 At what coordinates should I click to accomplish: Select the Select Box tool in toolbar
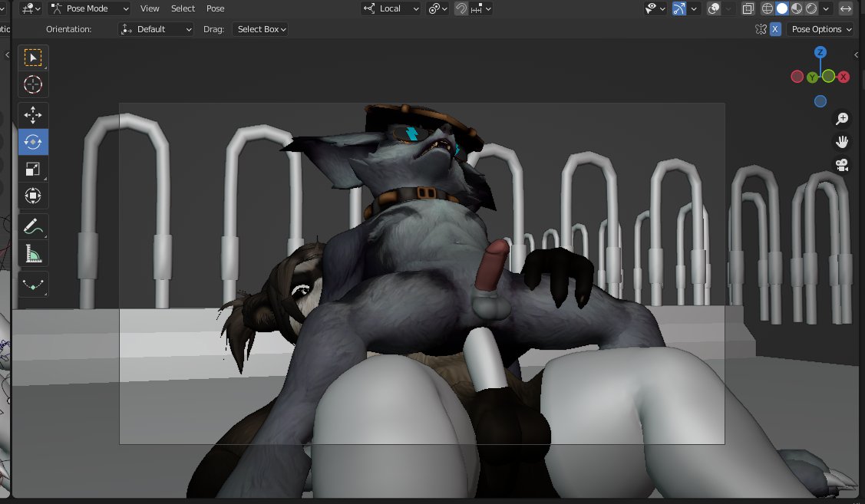click(33, 58)
